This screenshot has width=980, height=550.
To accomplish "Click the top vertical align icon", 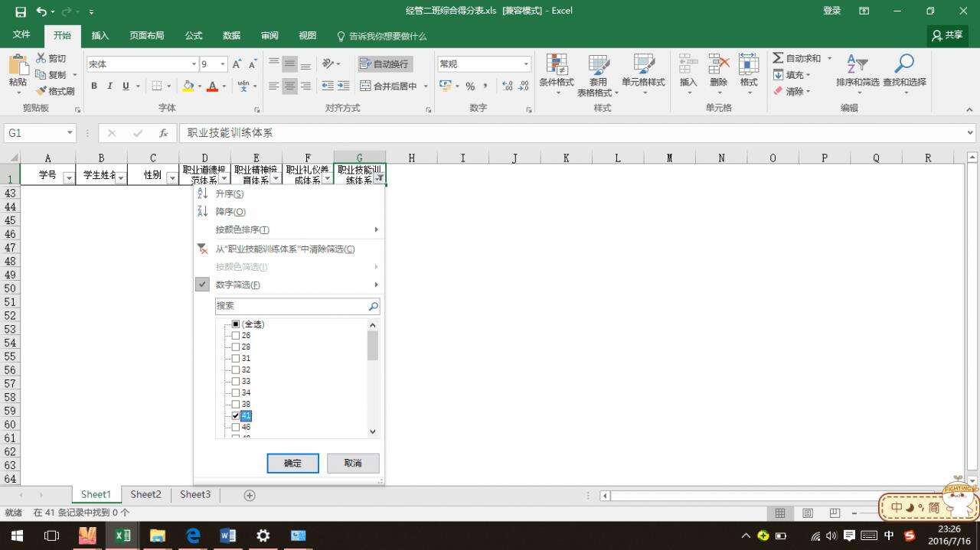I will 273,64.
